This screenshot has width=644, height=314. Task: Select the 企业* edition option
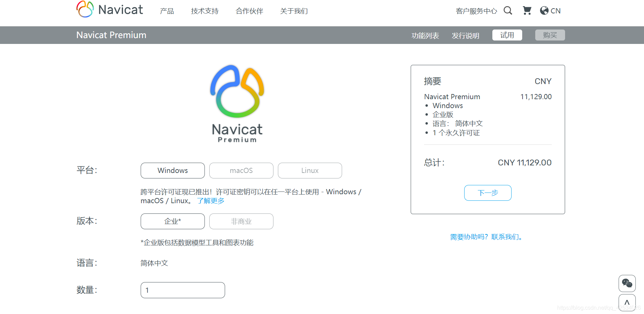[173, 221]
